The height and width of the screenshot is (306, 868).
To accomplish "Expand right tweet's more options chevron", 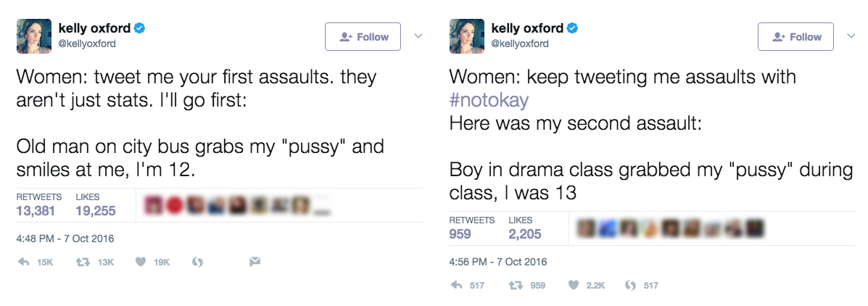I will pyautogui.click(x=851, y=36).
